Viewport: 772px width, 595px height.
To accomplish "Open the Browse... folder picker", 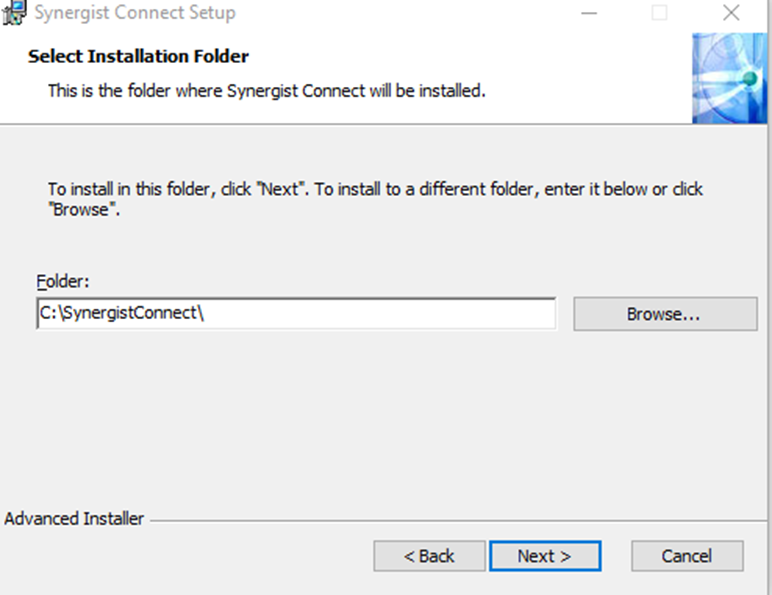I will tap(664, 314).
